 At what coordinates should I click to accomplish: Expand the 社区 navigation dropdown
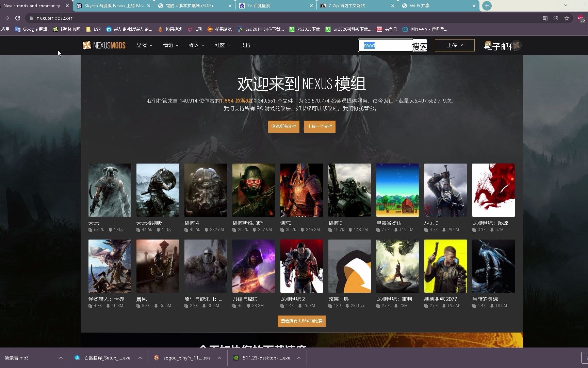click(223, 45)
